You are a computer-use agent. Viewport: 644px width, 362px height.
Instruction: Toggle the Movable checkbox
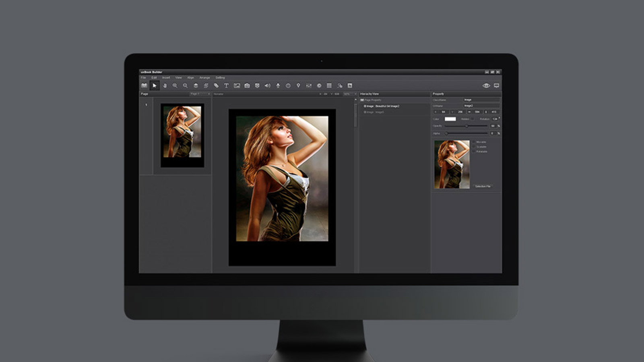[474, 142]
